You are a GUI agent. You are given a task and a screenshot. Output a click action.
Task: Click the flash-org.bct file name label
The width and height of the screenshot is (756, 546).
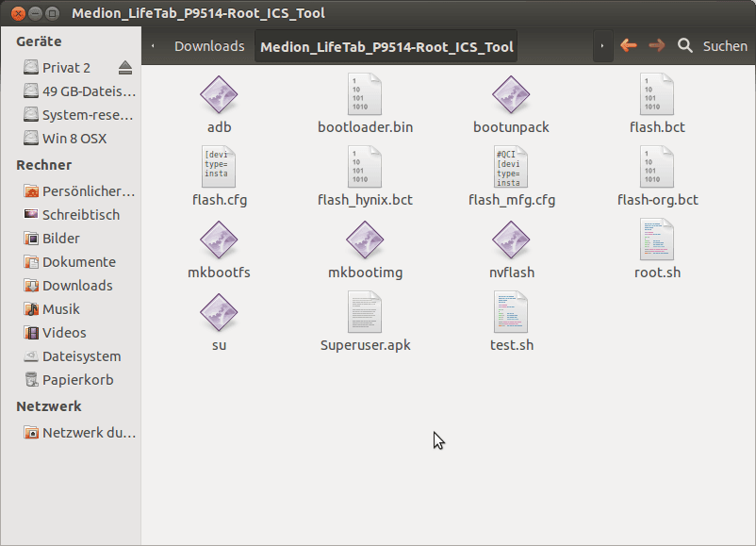(657, 200)
